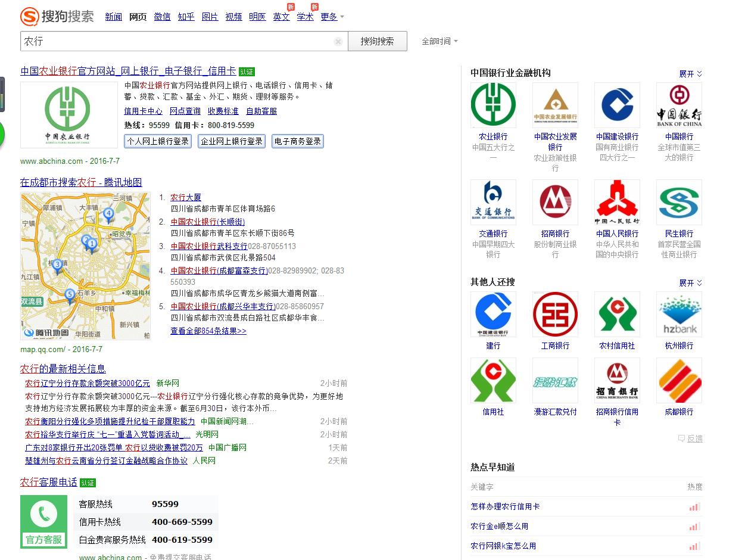Clear the search box with the X icon

coord(338,42)
